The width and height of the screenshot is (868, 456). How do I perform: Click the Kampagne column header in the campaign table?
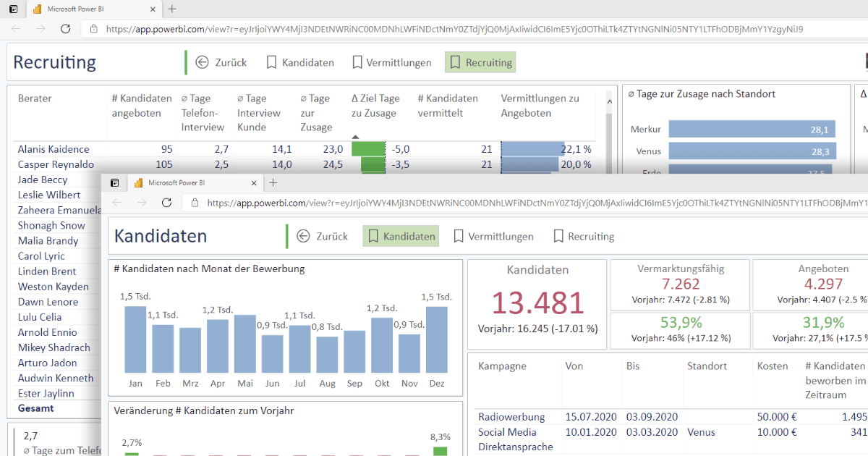(502, 366)
